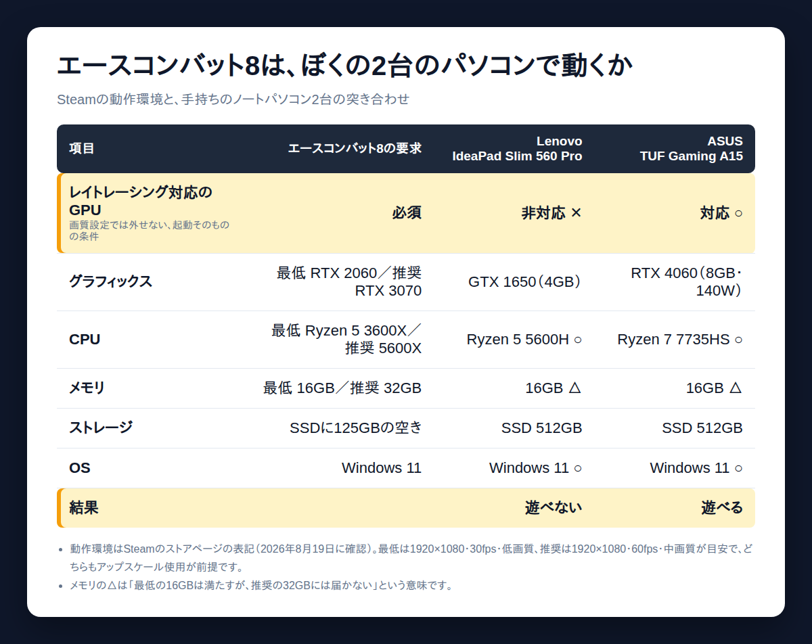
Task: Click the Windows 11 ○ cell in the Lenovo column
Action: (536, 468)
